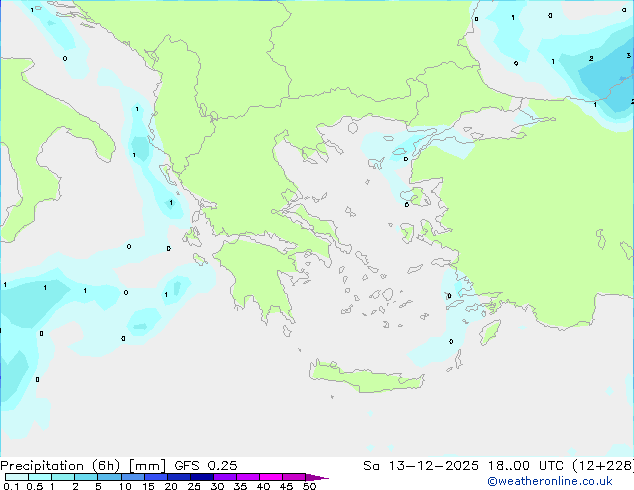
Task: Click the "Sa 13-12-2025" date text
Action: (421, 466)
